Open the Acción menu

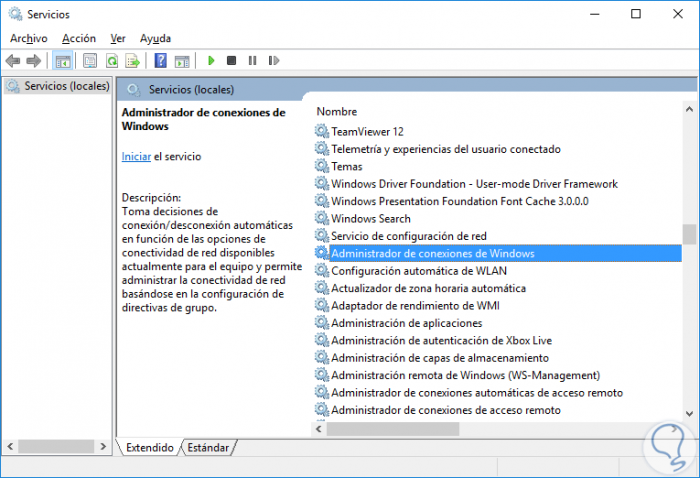[x=79, y=38]
